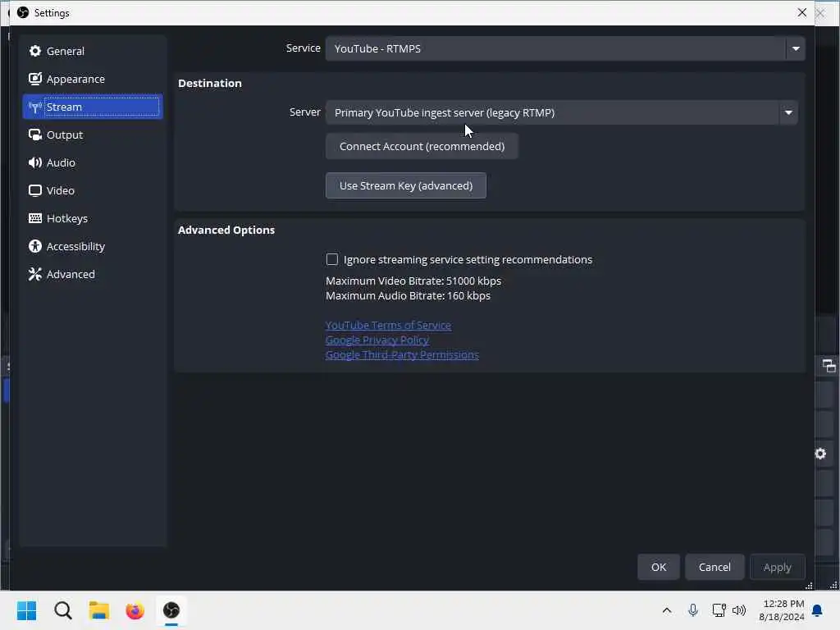The width and height of the screenshot is (840, 630).
Task: Go to Audio settings
Action: 92,162
